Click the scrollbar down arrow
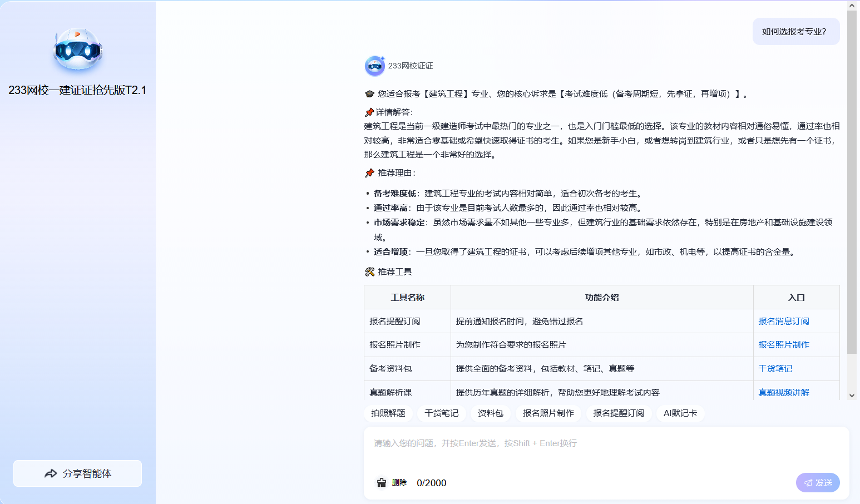The height and width of the screenshot is (504, 860). 852,396
